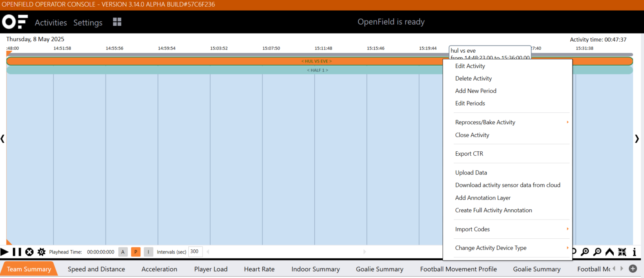
Task: Toggle the I mode button
Action: [148, 252]
